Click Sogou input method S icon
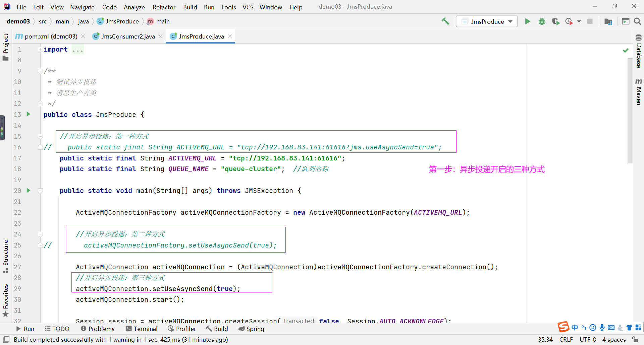 pyautogui.click(x=563, y=327)
